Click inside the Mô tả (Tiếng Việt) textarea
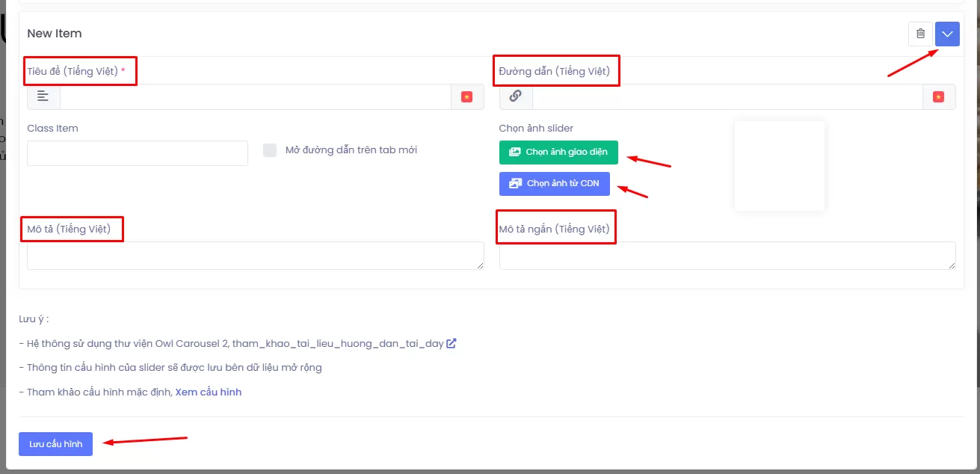980x474 pixels. 255,255
